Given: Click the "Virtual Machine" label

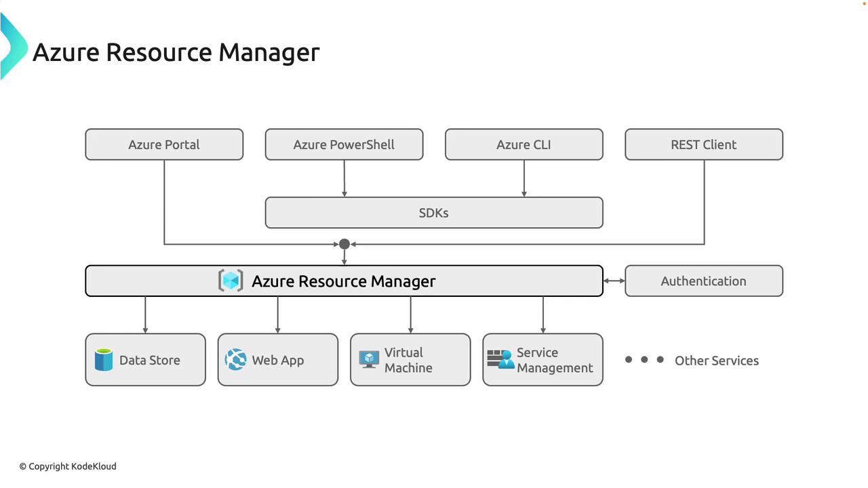Looking at the screenshot, I should (x=408, y=360).
